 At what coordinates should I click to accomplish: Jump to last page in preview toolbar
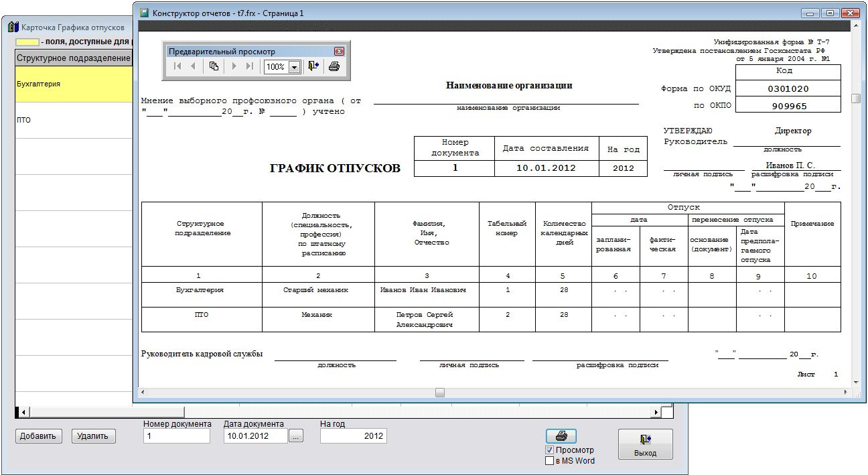[250, 66]
